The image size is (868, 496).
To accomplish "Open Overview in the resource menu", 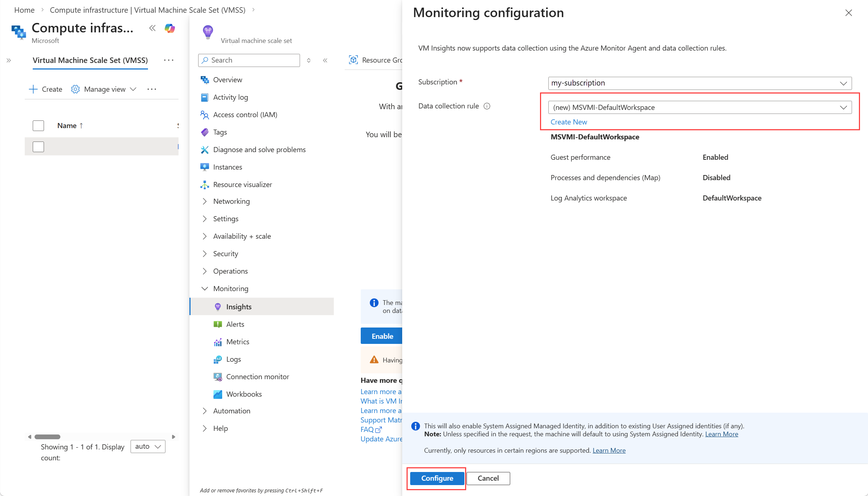I will click(x=227, y=80).
